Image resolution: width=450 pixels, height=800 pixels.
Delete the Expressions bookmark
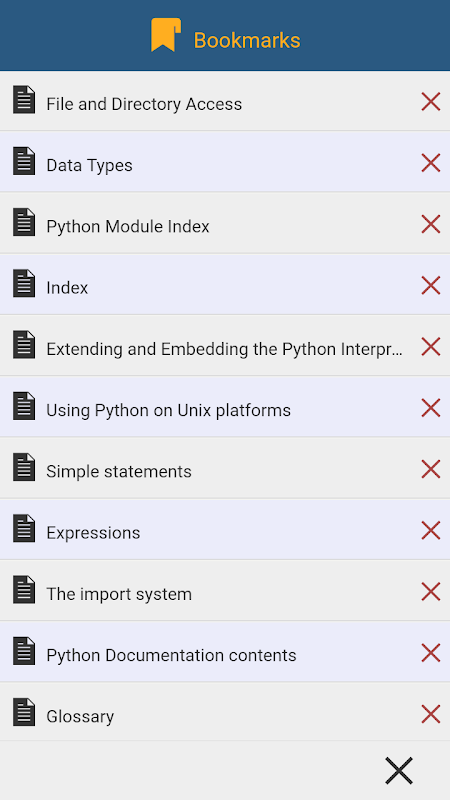(431, 530)
